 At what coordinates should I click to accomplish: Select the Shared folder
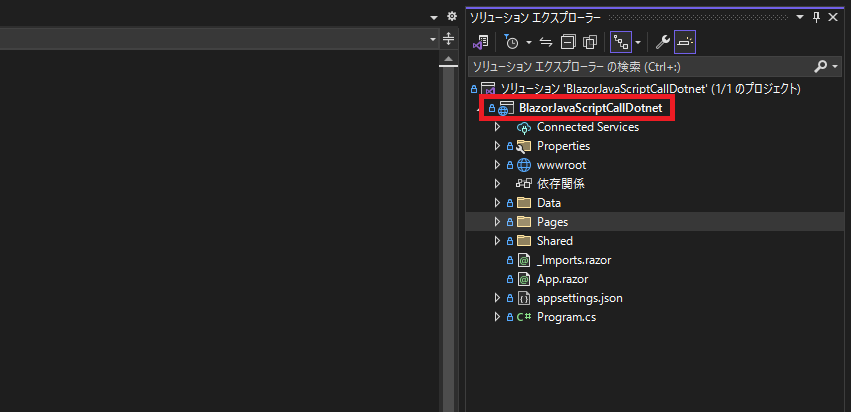coord(555,240)
